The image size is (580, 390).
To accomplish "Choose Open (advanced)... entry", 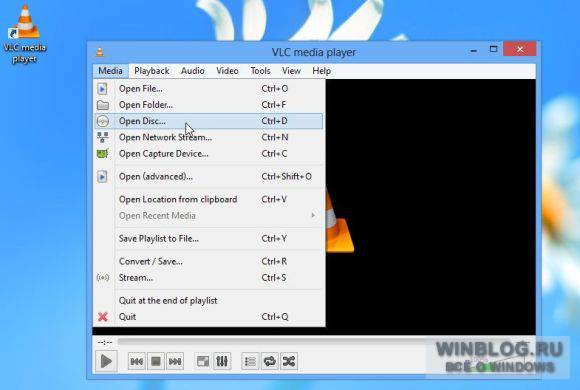I will 209,176.
